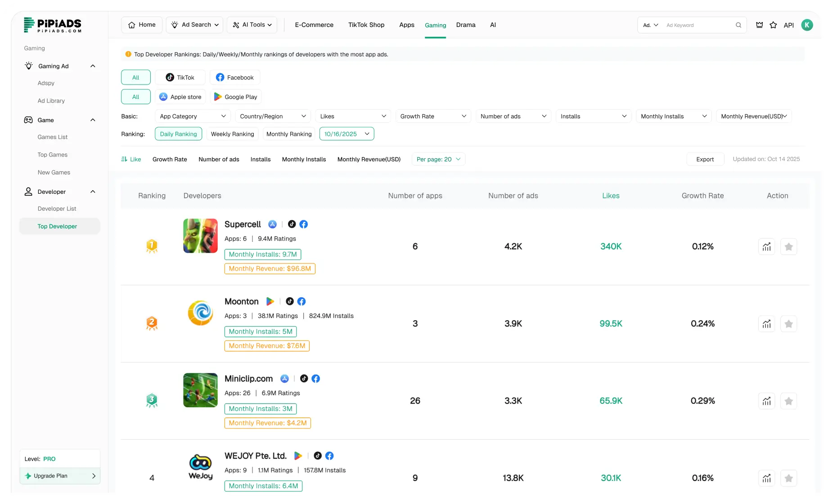833x504 pixels.
Task: Select the search magnifier in the top bar
Action: pos(738,25)
